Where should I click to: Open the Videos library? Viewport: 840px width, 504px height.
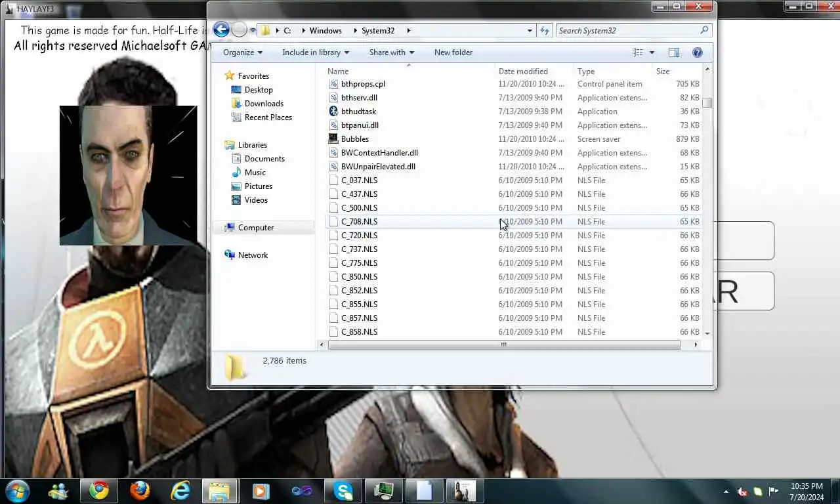pyautogui.click(x=256, y=200)
